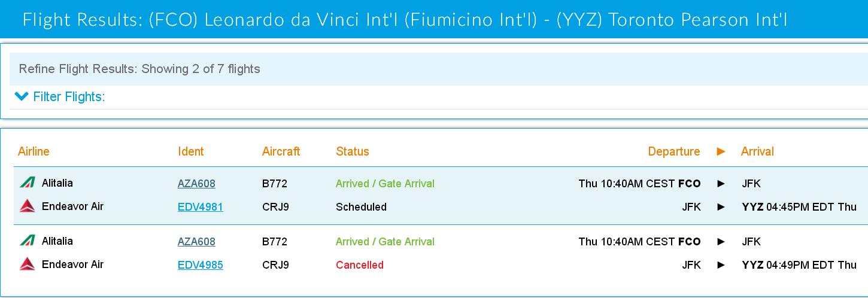Open the EDV4985 cancelled flight link
The image size is (868, 298).
(x=200, y=265)
